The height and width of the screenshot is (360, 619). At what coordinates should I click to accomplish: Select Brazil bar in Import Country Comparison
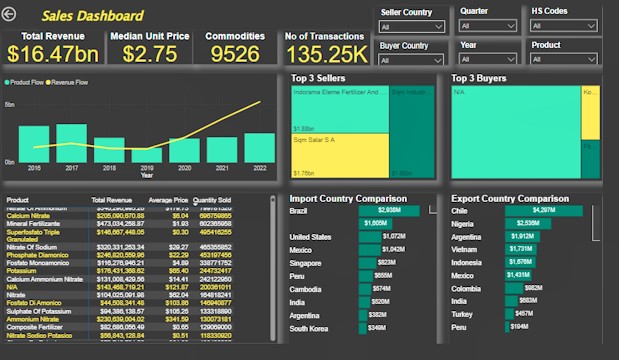389,210
